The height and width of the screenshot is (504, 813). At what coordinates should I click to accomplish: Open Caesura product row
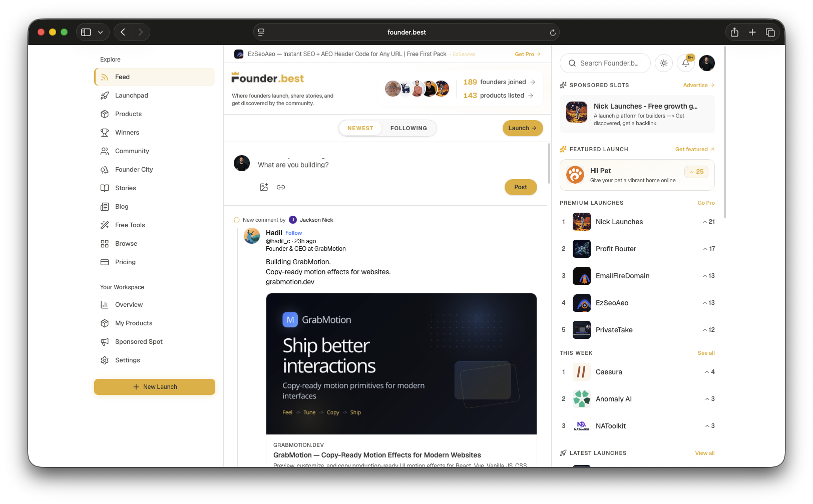coord(637,372)
